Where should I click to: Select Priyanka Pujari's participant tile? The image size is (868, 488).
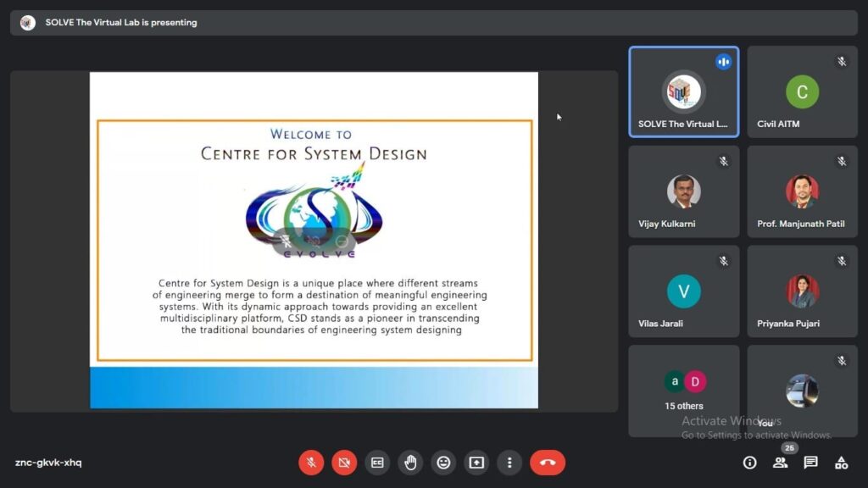[802, 291]
